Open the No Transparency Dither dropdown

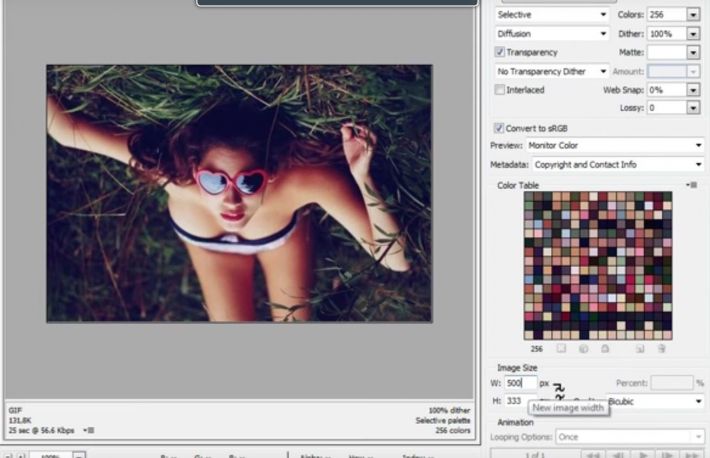(551, 71)
